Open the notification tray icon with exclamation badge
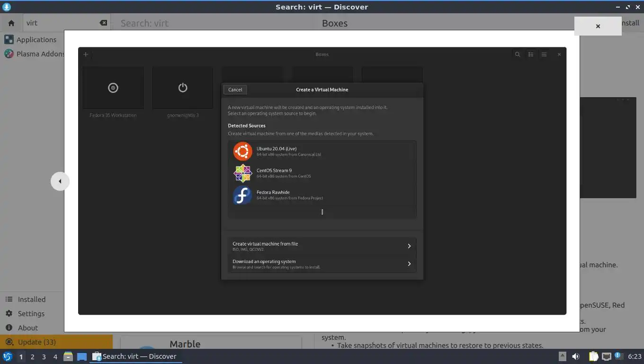The height and width of the screenshot is (364, 644). [618, 356]
